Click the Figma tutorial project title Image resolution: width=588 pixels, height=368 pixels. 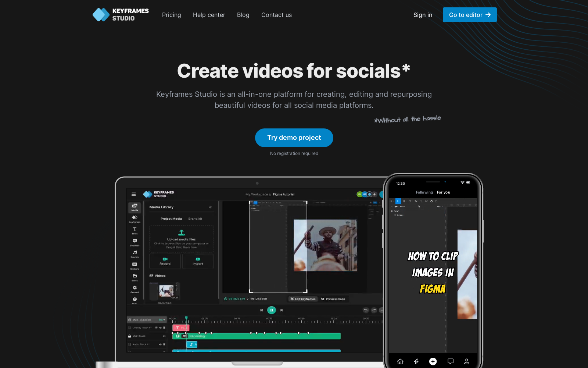[x=283, y=194]
